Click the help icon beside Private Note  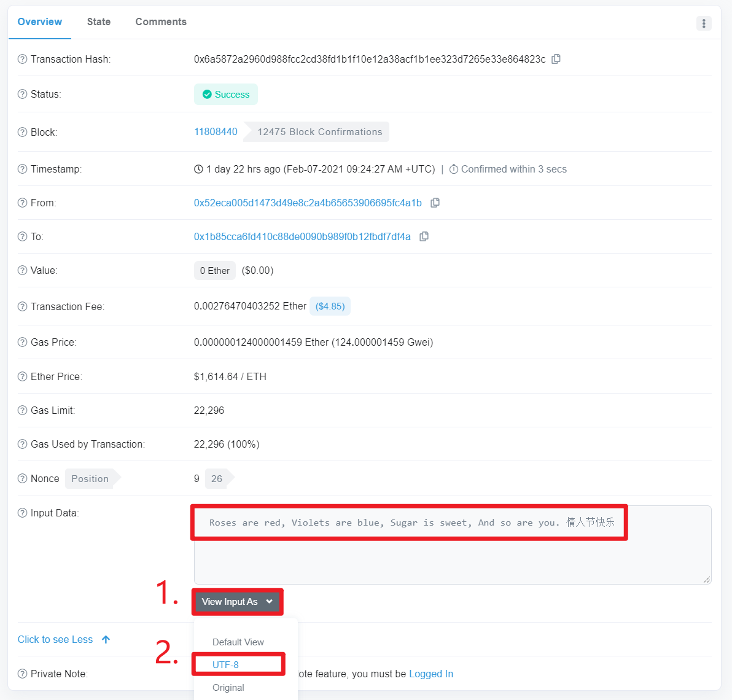[23, 674]
